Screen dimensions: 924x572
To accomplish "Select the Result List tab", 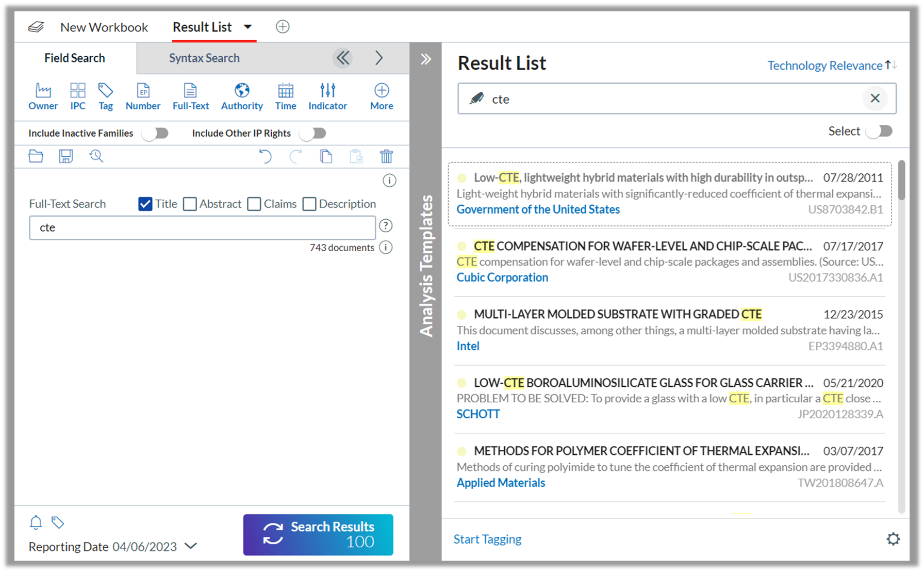I will point(202,27).
